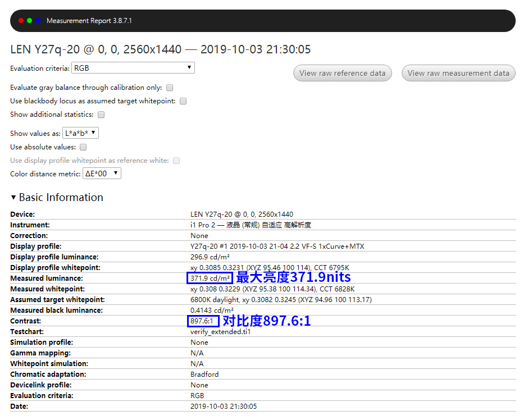Check 'Use blackbody locus as assumed target whitepoint'
Screen dimensions: 523x420
pos(183,101)
